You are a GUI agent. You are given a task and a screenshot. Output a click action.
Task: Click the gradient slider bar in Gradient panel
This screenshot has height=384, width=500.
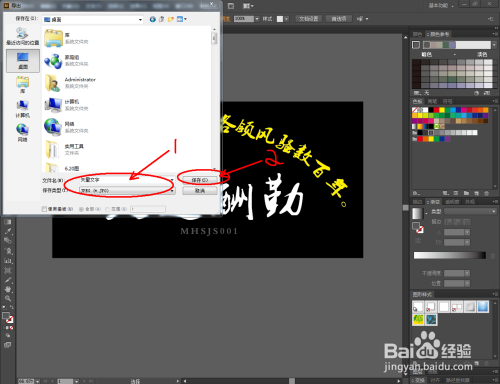[x=450, y=255]
